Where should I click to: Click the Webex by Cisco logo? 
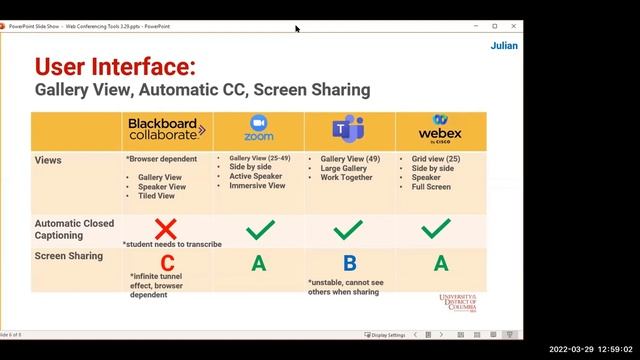440,129
